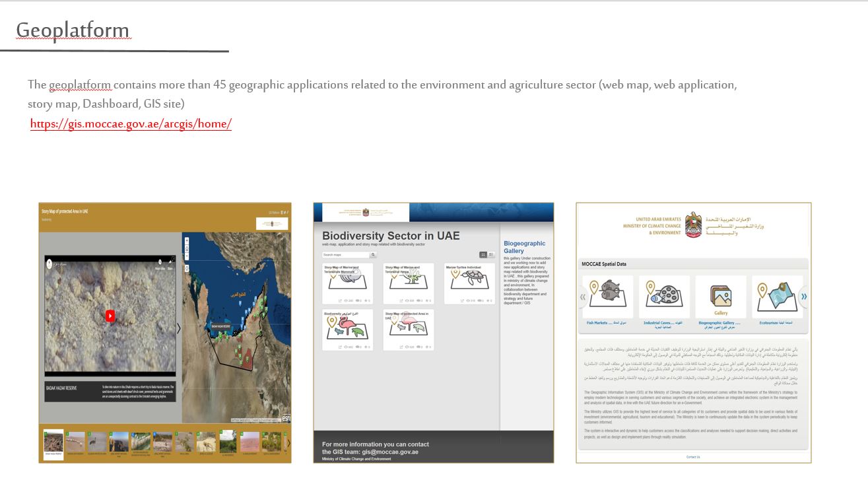Click next double-chevron in MOCCAE Spatial Data

click(x=804, y=297)
